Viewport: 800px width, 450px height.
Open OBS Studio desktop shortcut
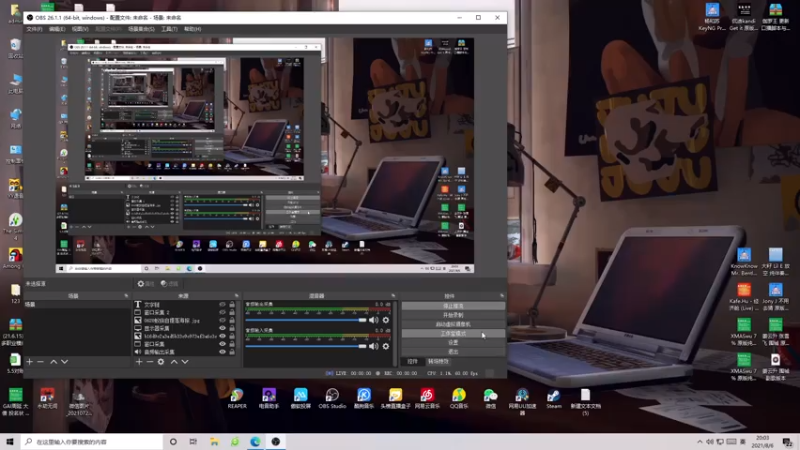[x=332, y=398]
